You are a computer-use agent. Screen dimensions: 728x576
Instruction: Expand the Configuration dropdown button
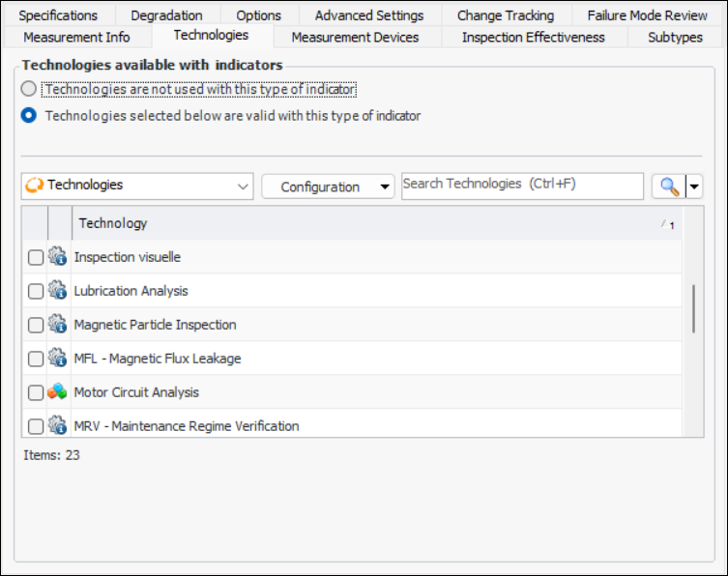click(x=386, y=187)
